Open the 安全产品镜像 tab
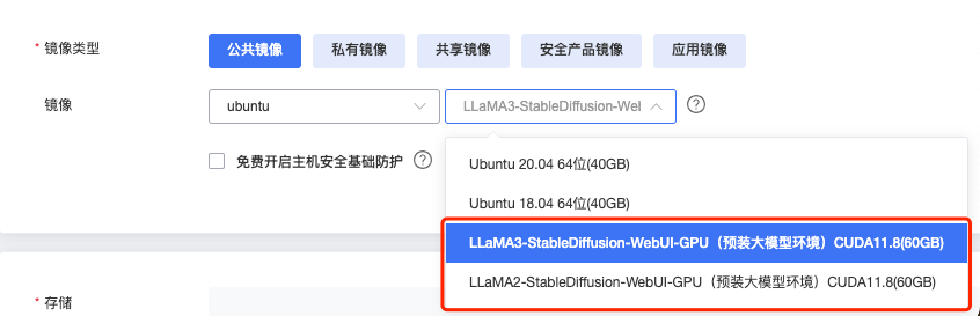This screenshot has height=316, width=980. coord(581,50)
